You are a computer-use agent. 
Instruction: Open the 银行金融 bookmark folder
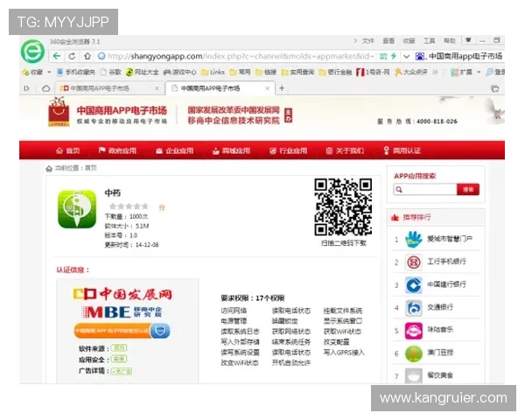[335, 72]
